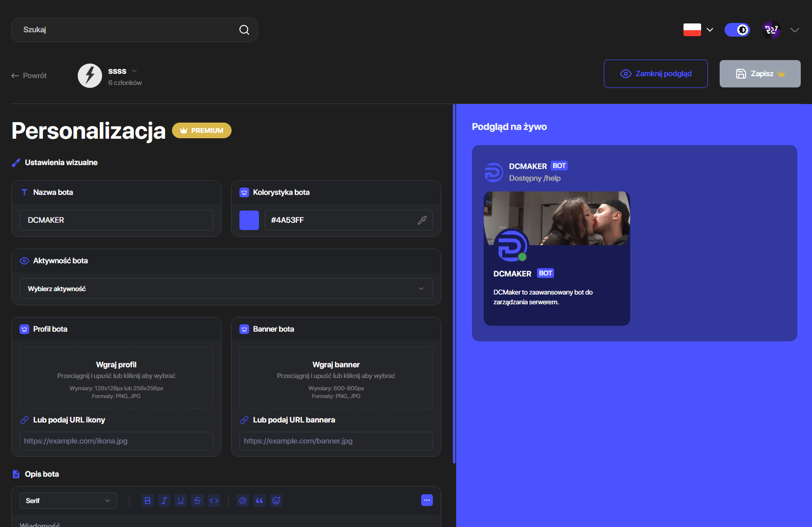
Task: Click the Podgląd na żywo heading
Action: point(510,127)
